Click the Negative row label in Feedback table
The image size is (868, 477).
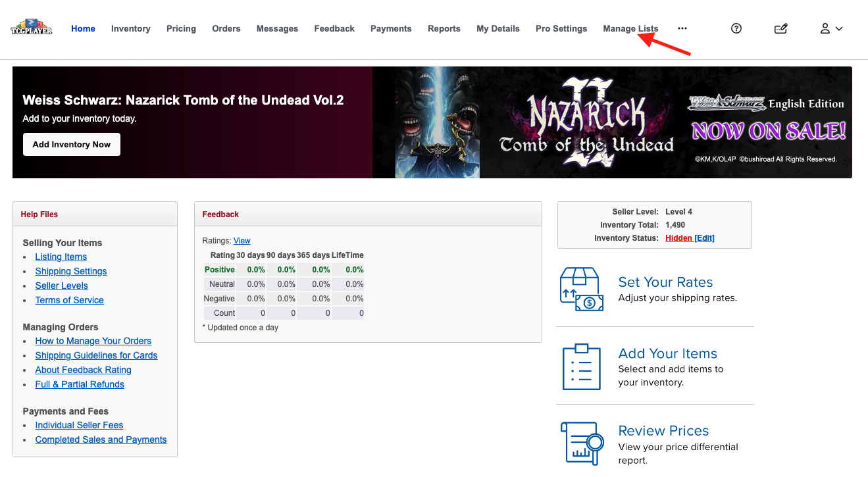tap(219, 299)
